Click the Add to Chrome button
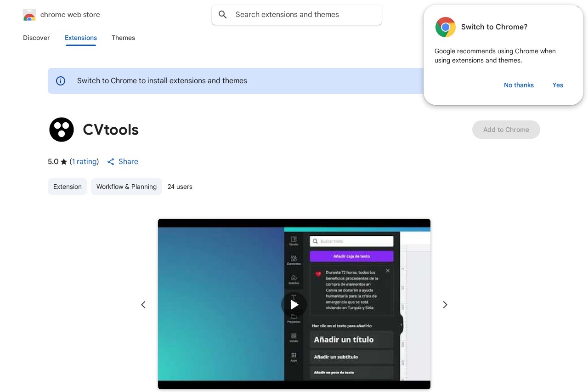The height and width of the screenshot is (392, 588). click(x=506, y=130)
